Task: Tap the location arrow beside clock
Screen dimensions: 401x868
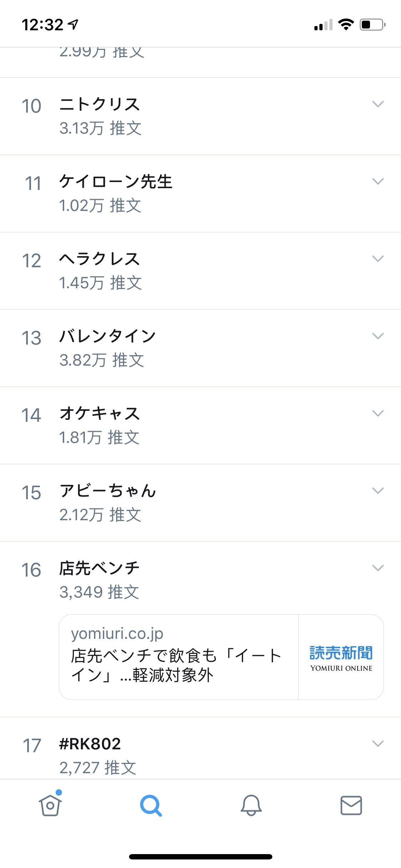Action: [x=73, y=25]
